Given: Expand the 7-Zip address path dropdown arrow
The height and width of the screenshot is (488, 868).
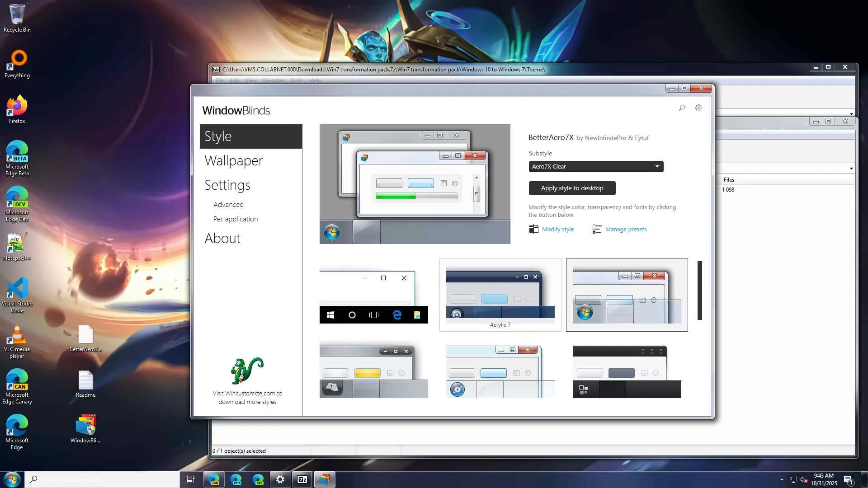Looking at the screenshot, I should coord(851,114).
